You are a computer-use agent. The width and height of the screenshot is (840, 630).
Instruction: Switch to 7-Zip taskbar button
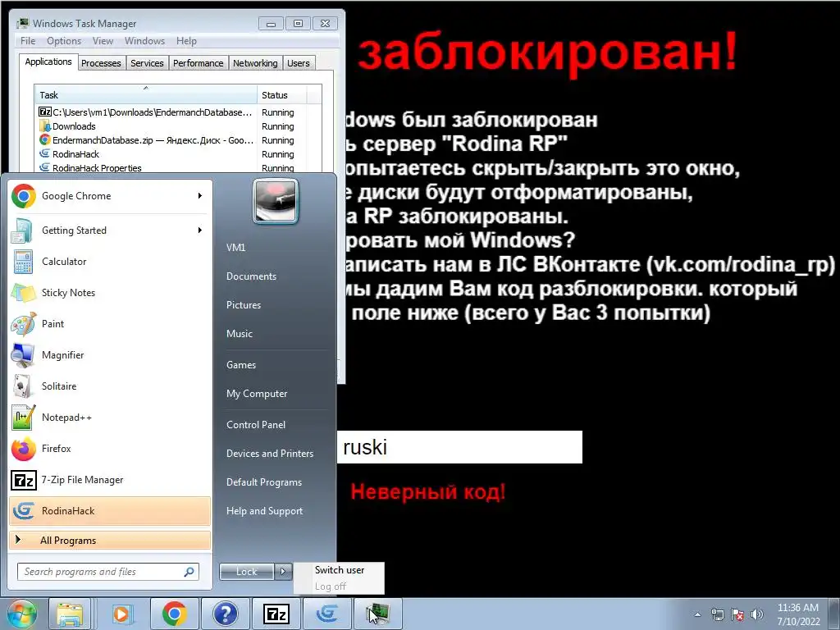pos(276,614)
